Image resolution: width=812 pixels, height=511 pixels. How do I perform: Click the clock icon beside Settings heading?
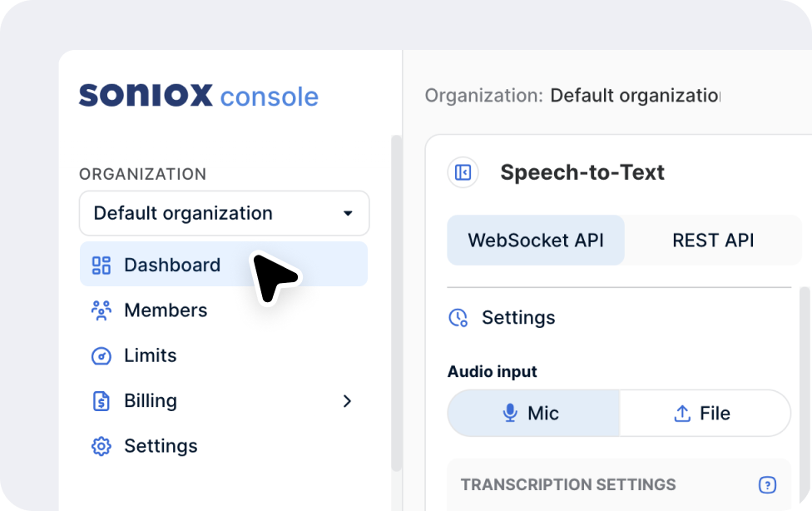(x=458, y=318)
